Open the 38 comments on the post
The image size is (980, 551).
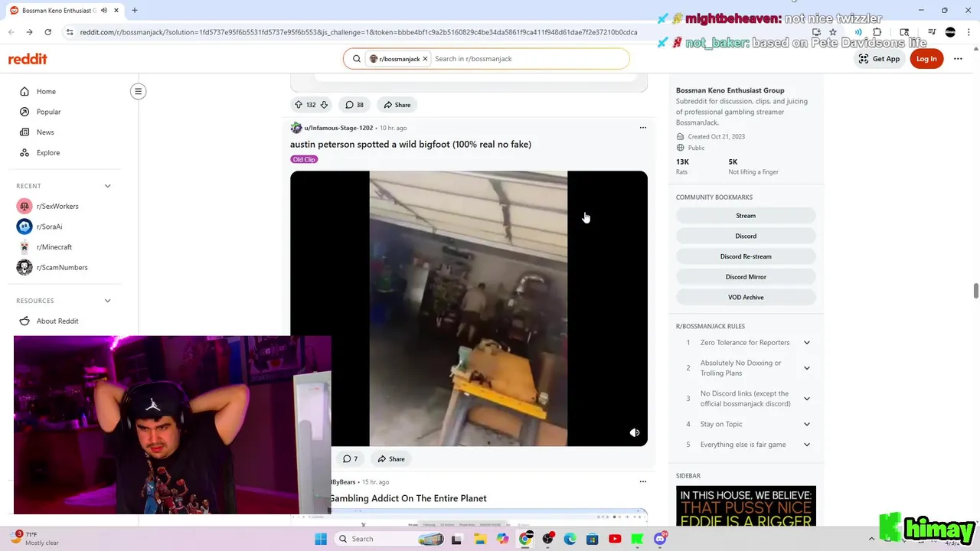click(354, 105)
